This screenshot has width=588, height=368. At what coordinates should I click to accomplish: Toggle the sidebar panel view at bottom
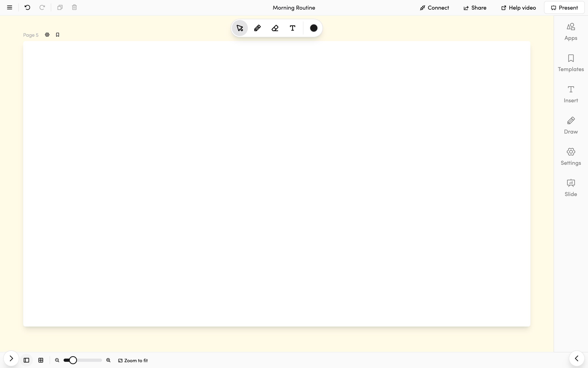26,360
